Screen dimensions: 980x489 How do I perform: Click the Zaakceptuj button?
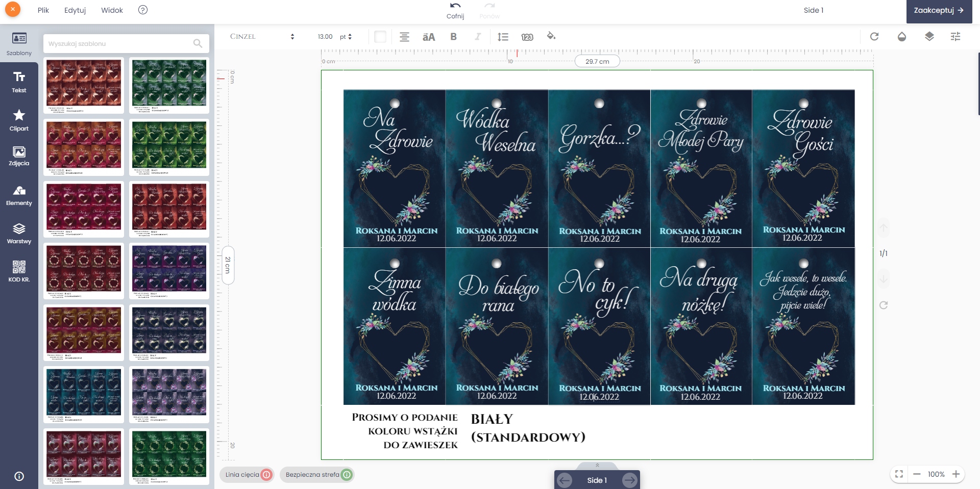click(939, 10)
